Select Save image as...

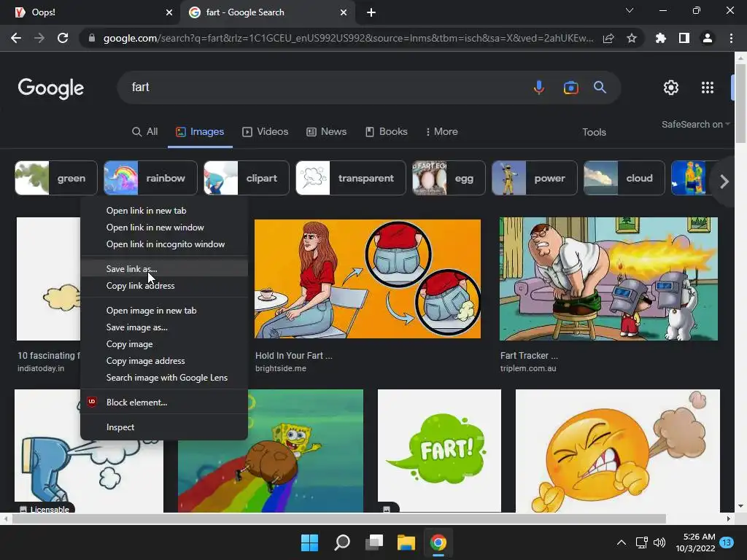click(164, 327)
